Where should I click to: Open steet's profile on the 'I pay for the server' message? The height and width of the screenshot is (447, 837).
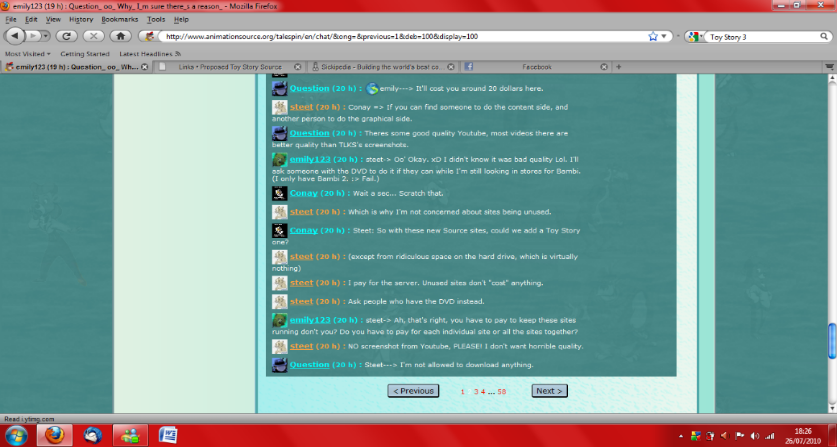point(301,283)
